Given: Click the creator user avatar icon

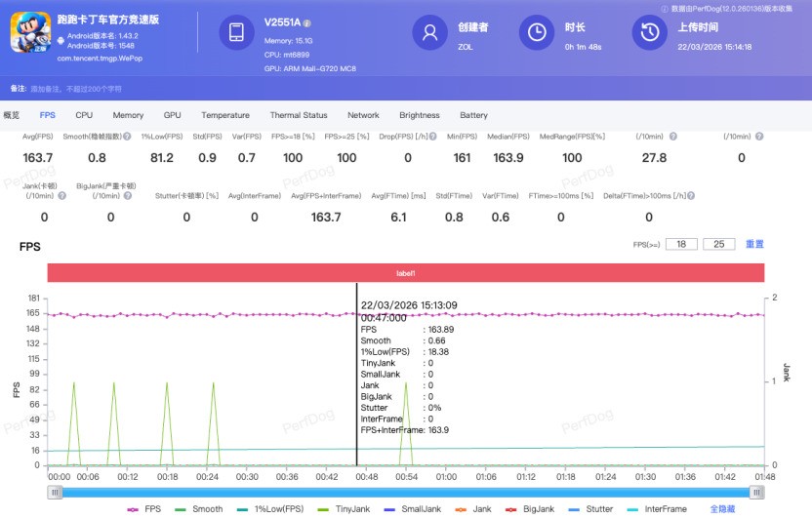Looking at the screenshot, I should pos(427,32).
